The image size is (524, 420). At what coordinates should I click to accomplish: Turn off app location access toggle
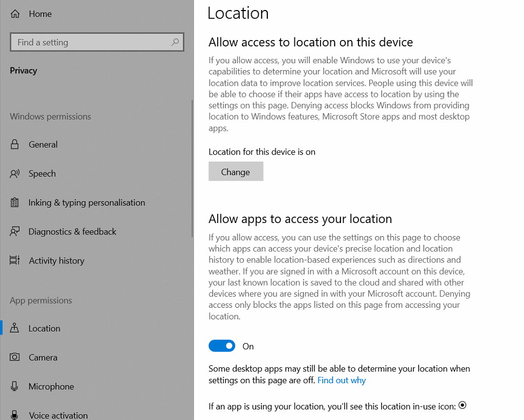[222, 346]
